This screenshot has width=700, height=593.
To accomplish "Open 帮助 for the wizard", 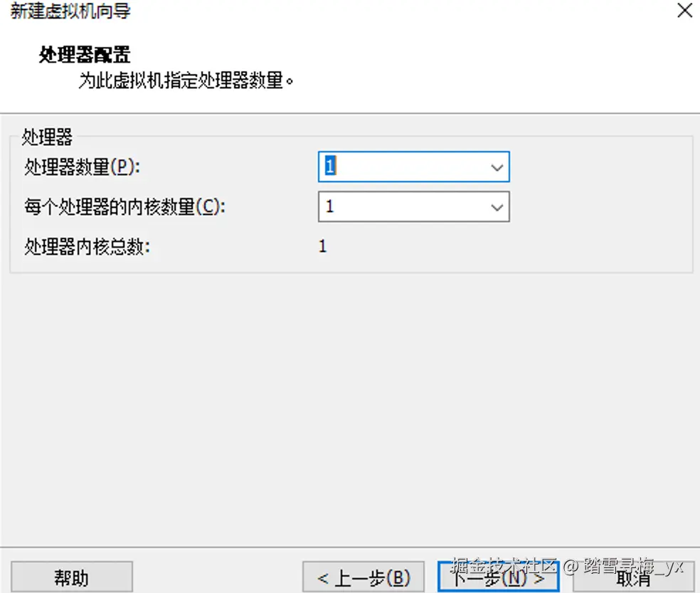I will click(x=71, y=577).
